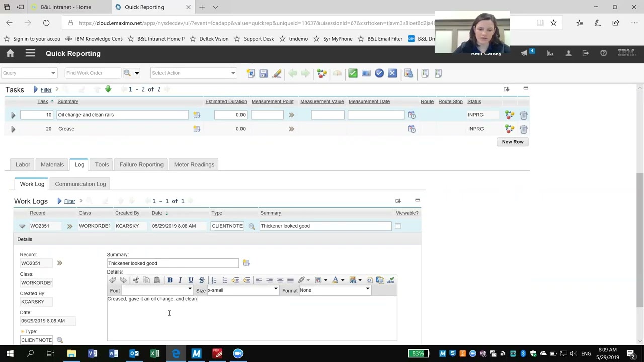The height and width of the screenshot is (362, 644).
Task: Click the page vertical scrollbar
Action: (640, 239)
